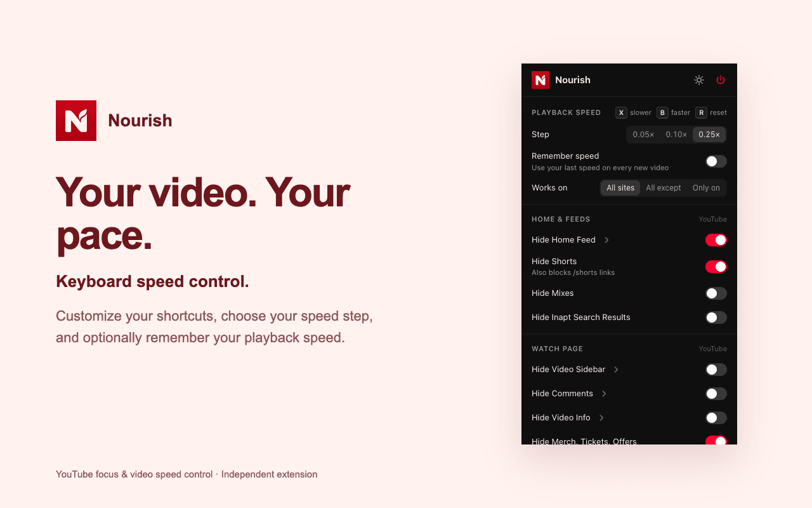The image size is (812, 508).
Task: Turn off Hide Home Feed toggle
Action: coord(716,240)
